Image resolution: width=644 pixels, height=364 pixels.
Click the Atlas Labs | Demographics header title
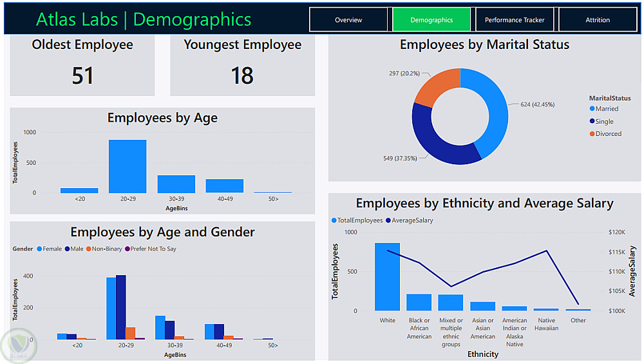point(144,20)
